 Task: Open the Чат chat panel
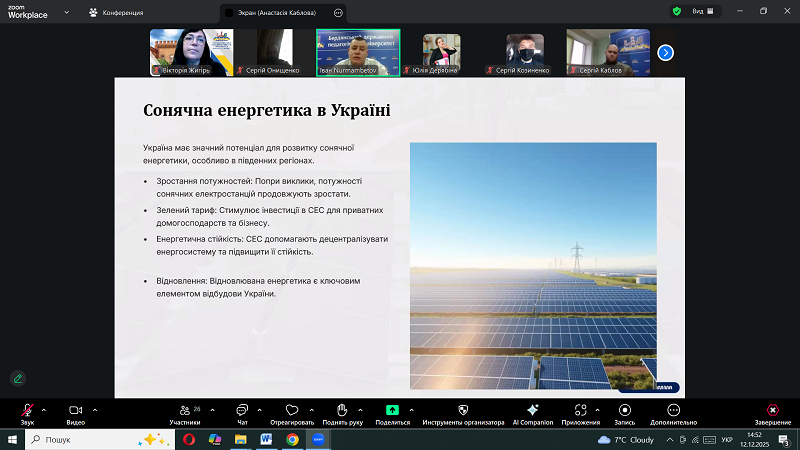pos(241,411)
